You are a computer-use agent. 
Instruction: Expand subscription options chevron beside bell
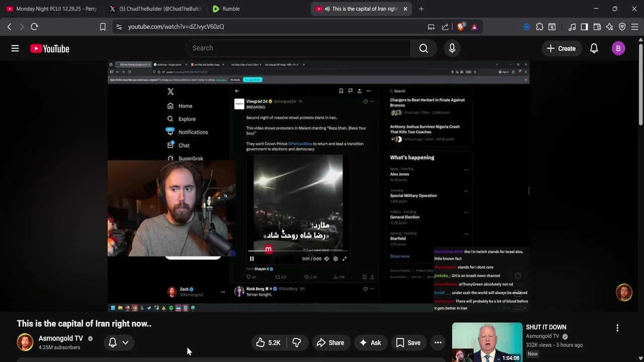pos(125,342)
